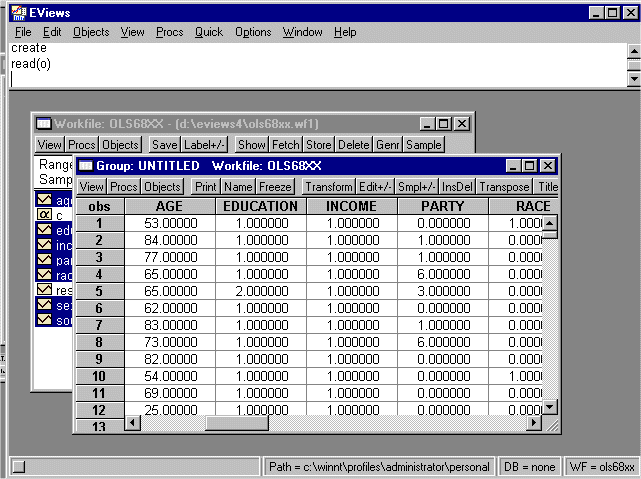
Task: Click the EDUCATION column header
Action: [x=260, y=206]
